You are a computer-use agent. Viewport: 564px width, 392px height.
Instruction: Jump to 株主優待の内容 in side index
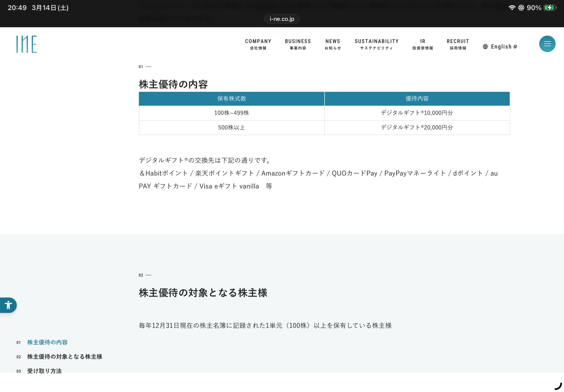click(x=47, y=342)
